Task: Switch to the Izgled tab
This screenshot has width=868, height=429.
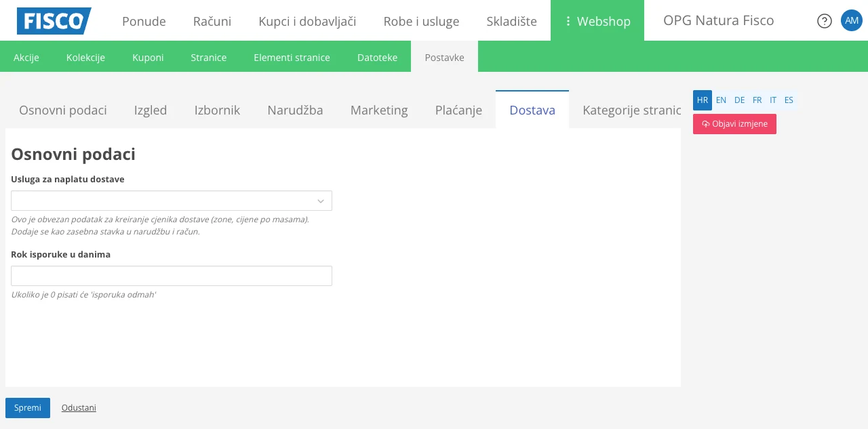Action: click(151, 110)
